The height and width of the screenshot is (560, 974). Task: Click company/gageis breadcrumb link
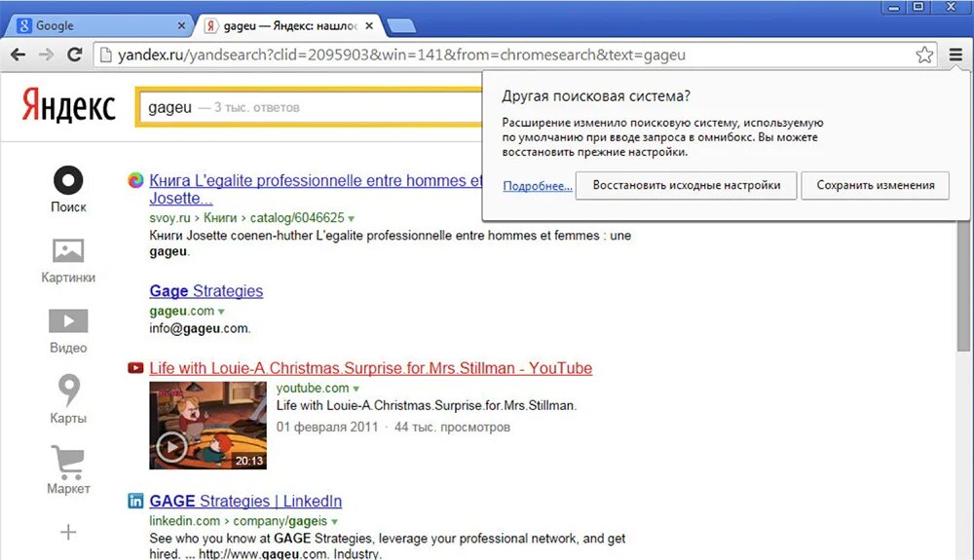pyautogui.click(x=281, y=521)
